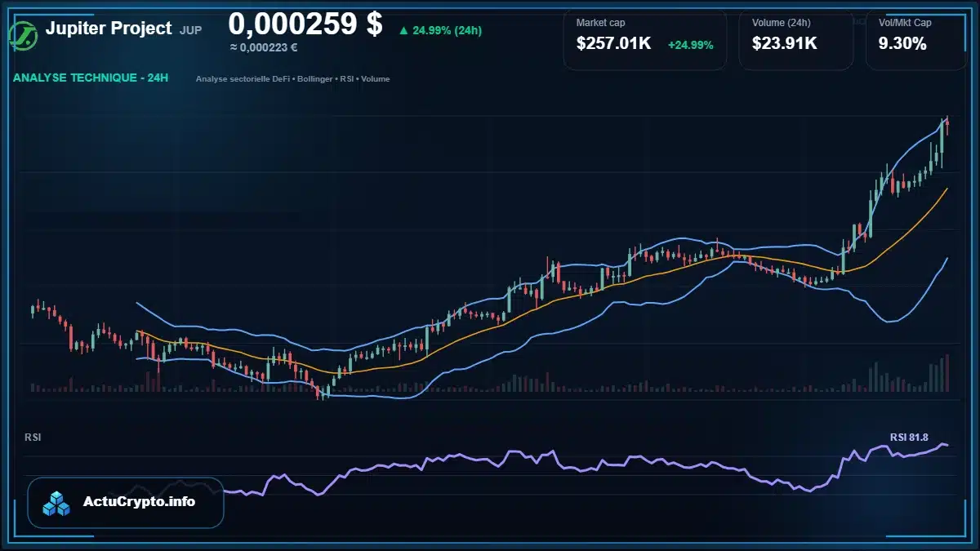Open the Volume (24h) card
Viewport: 980px width, 551px height.
click(x=796, y=39)
